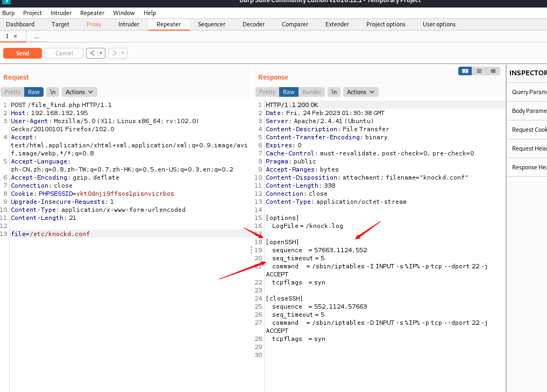Click the LogFile = /knock.log line
The image size is (547, 392).
[307, 226]
